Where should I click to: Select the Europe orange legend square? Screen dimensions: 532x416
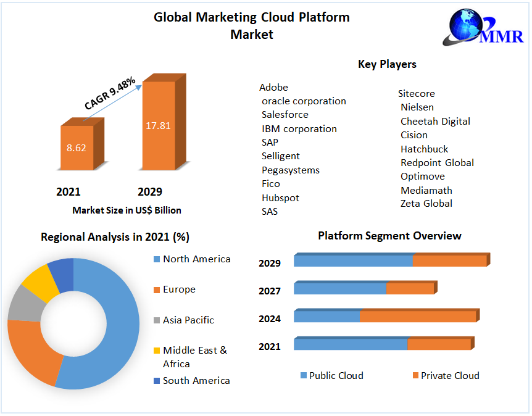(157, 289)
